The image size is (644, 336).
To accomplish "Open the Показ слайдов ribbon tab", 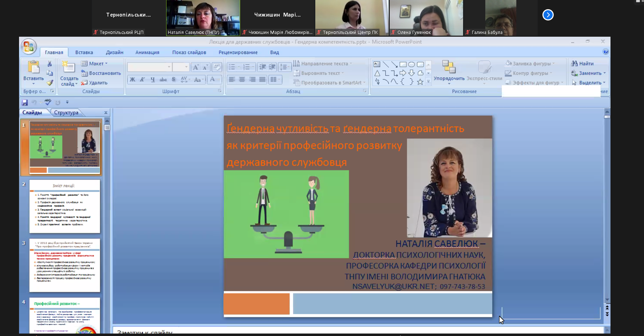I will click(189, 52).
